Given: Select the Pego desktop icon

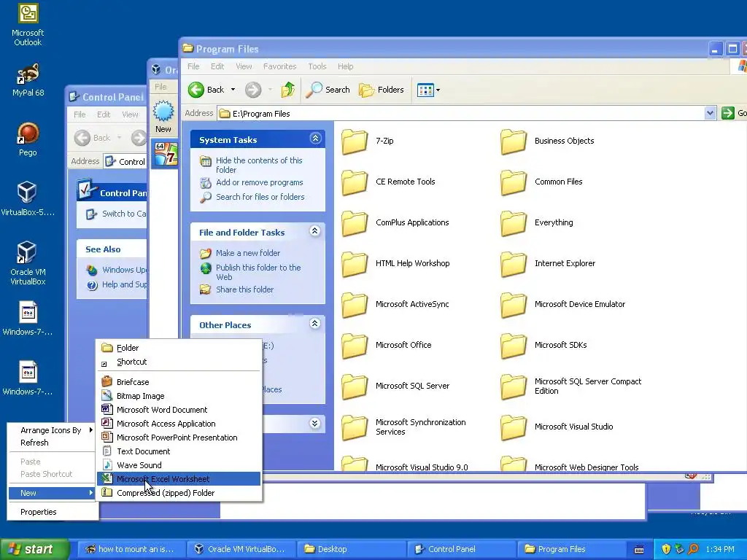Looking at the screenshot, I should 28,139.
